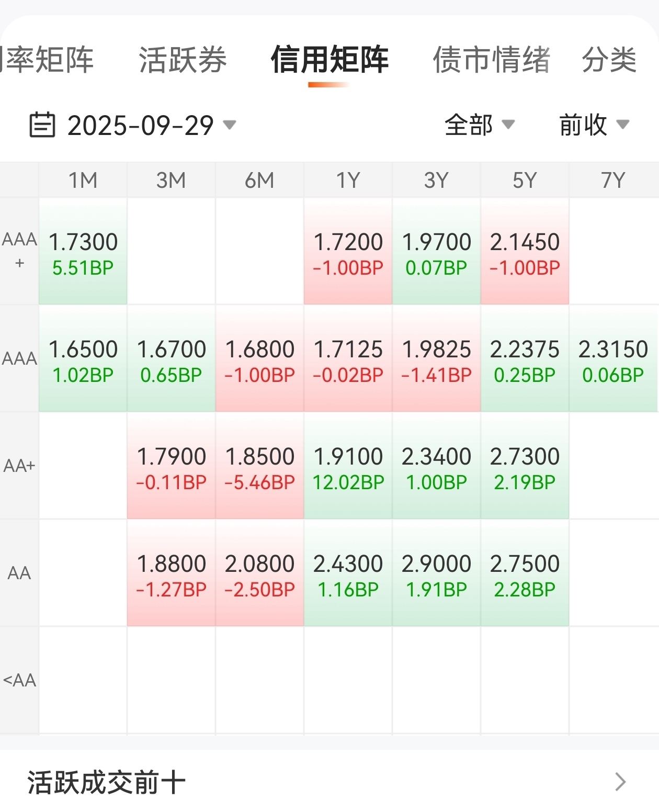
Task: Expand the 全部 filter dropdown
Action: click(x=508, y=125)
